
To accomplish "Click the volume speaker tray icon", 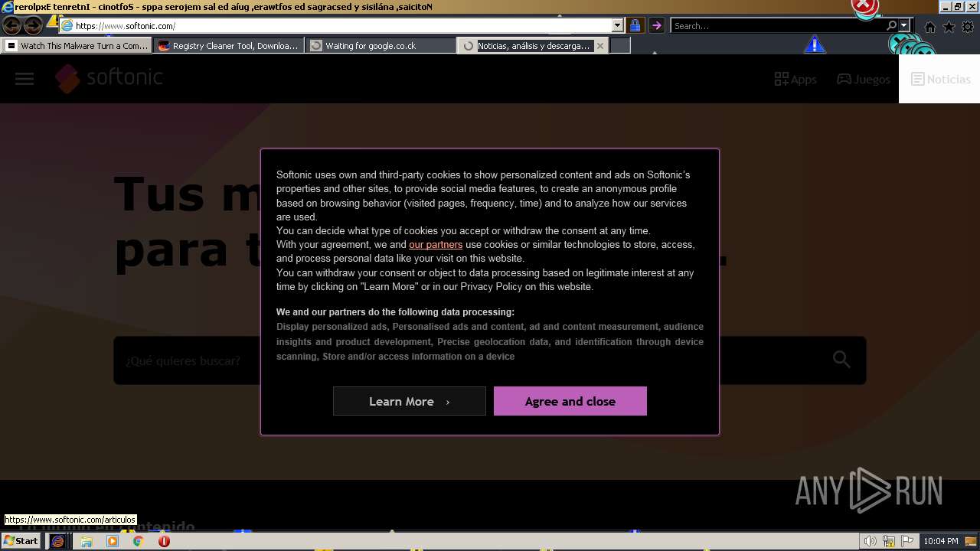I will pyautogui.click(x=871, y=541).
